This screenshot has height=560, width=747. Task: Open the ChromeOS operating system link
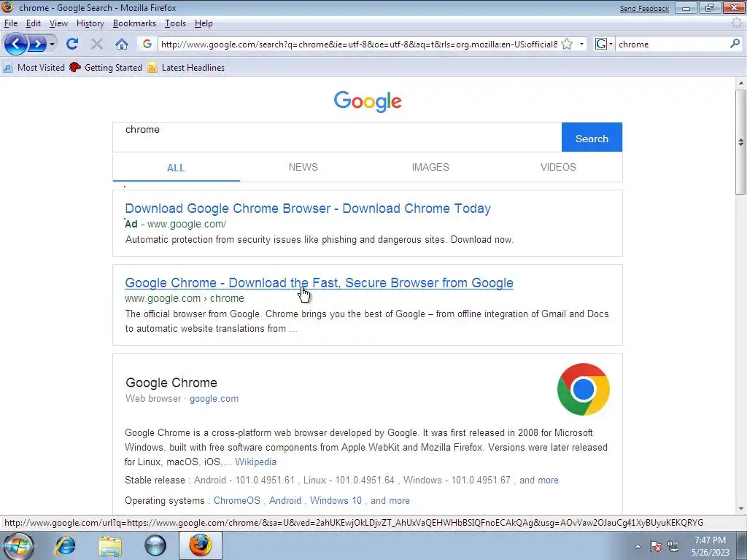point(237,500)
